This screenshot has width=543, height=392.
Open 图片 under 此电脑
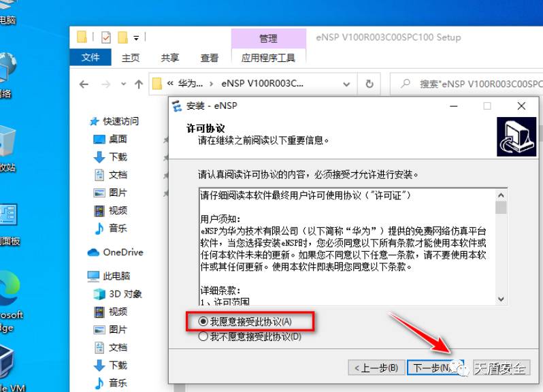coord(110,329)
